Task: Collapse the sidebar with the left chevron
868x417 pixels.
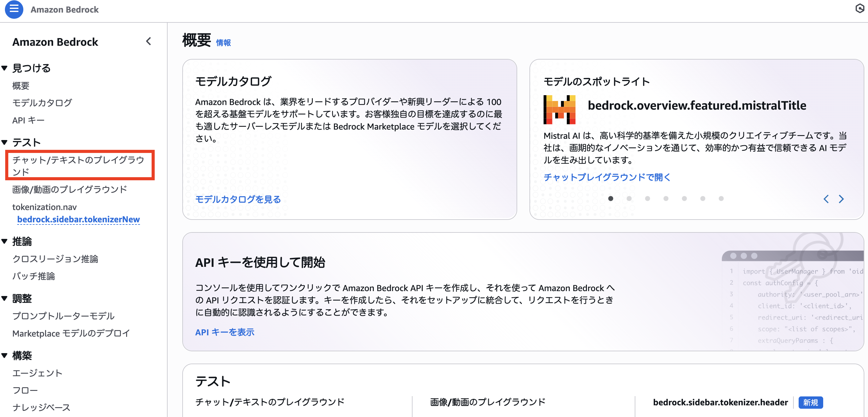Action: [148, 41]
